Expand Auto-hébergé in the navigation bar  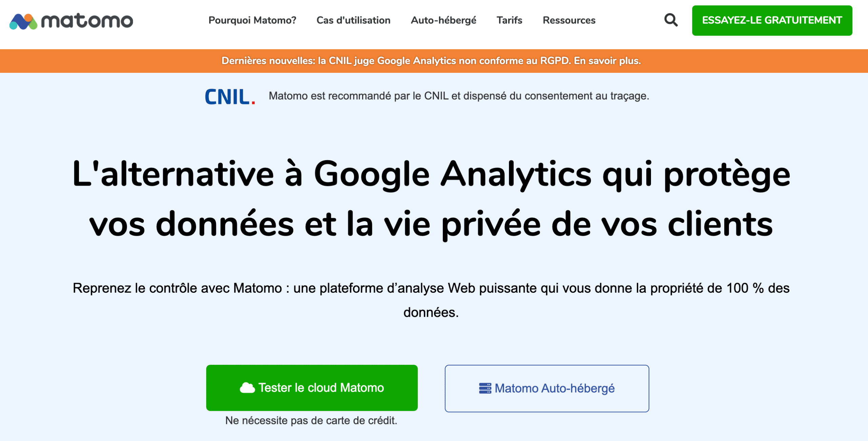click(x=443, y=20)
